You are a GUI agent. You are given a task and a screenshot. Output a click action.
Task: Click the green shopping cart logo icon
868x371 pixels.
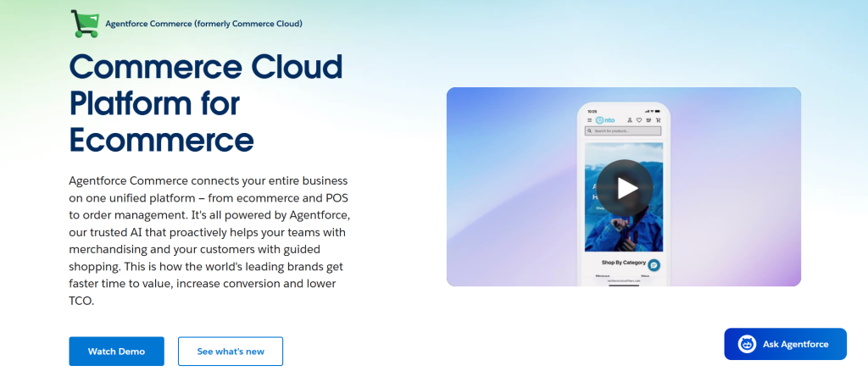(85, 24)
